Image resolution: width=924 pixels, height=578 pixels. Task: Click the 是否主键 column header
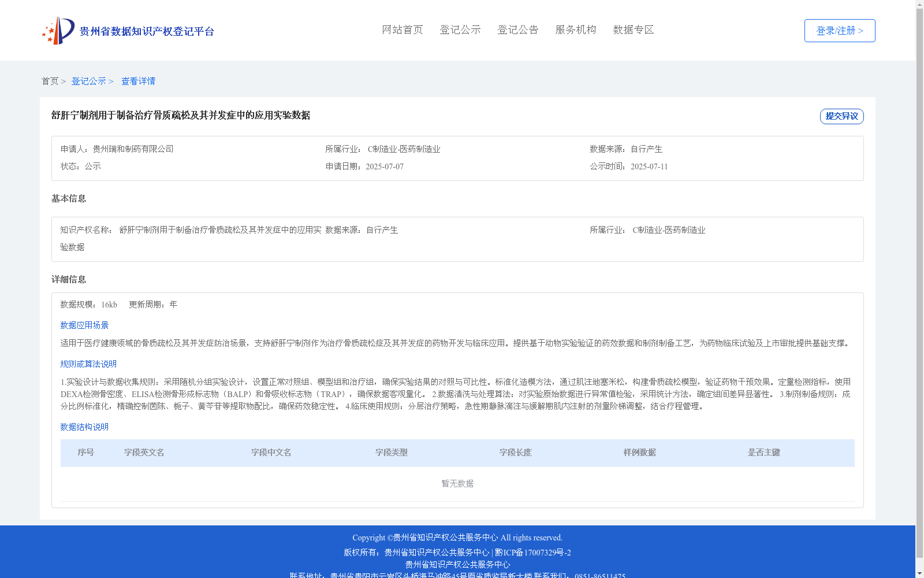tap(764, 453)
